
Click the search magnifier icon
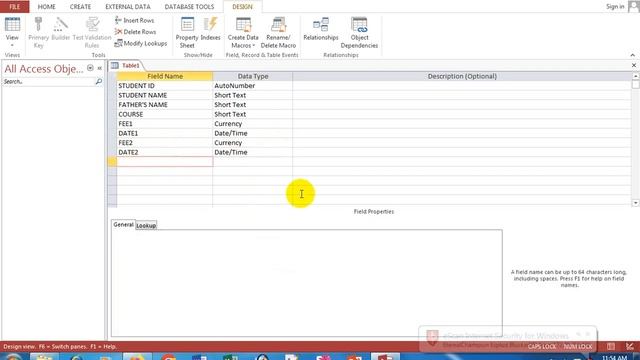(99, 82)
